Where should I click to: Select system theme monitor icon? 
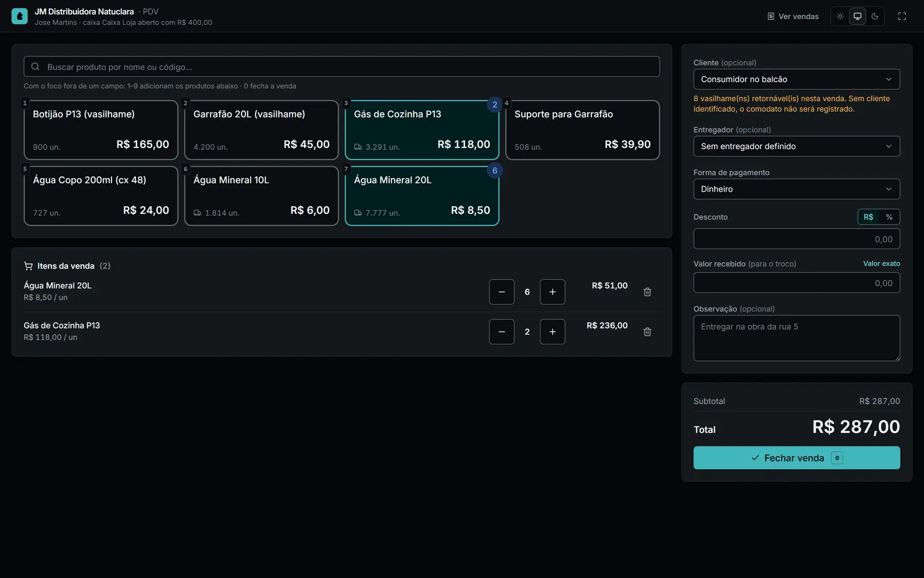coord(857,16)
